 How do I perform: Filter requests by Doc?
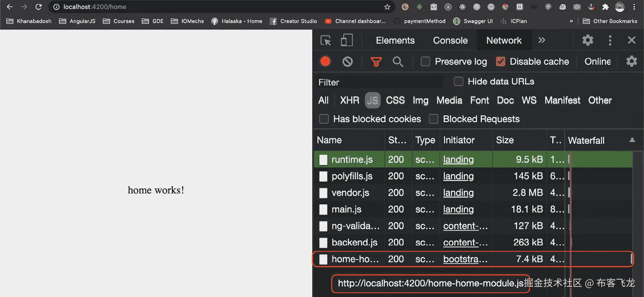pyautogui.click(x=505, y=100)
